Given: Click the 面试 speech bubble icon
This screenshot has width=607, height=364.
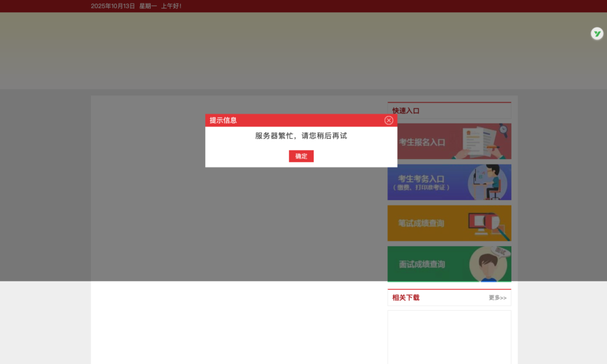Looking at the screenshot, I should coord(500,252).
